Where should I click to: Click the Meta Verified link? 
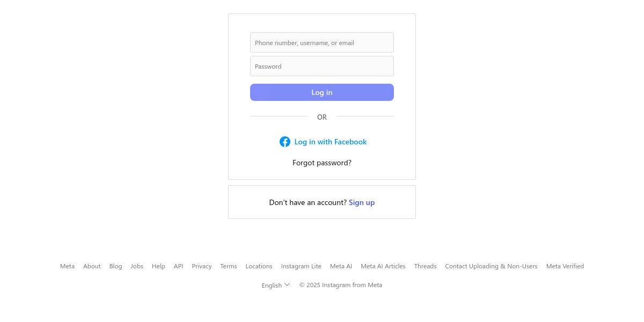(565, 266)
